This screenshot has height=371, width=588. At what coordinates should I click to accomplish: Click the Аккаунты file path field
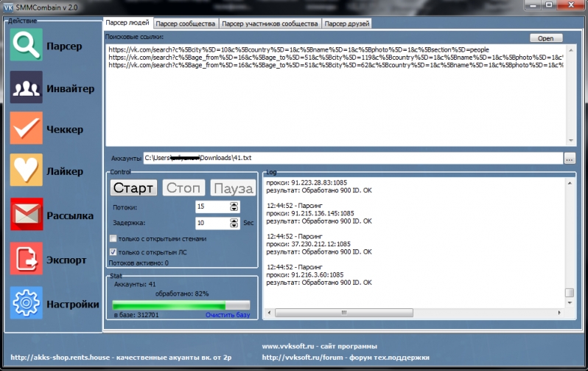[x=353, y=158]
